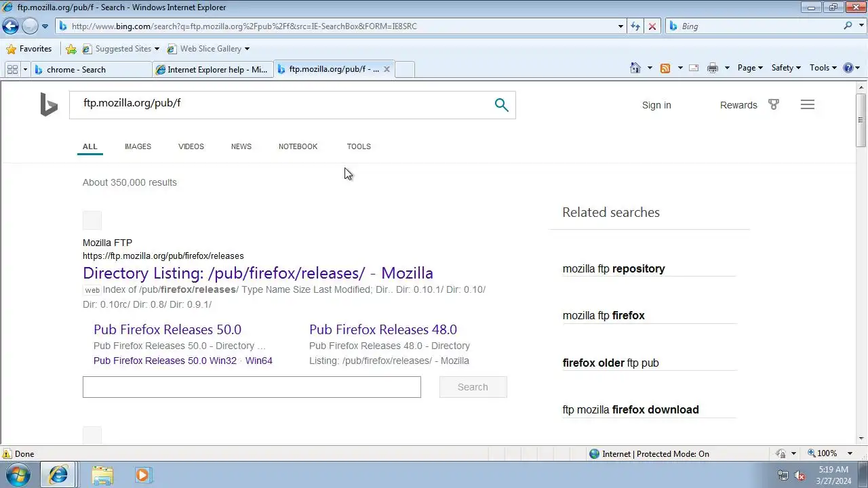Click the Forward navigation arrow button

(30, 26)
